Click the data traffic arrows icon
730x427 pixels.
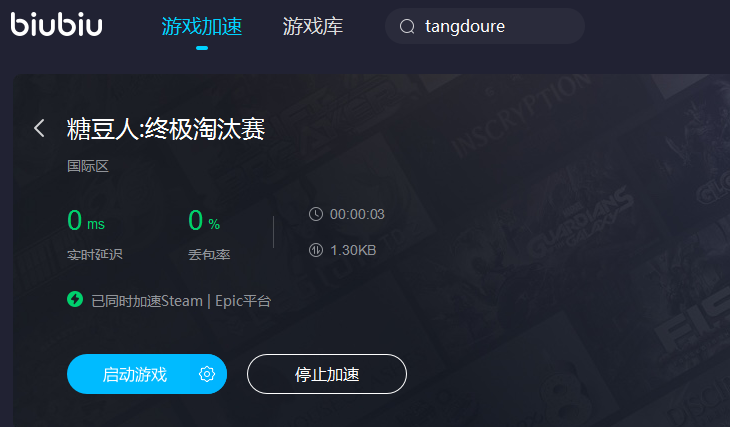(316, 250)
